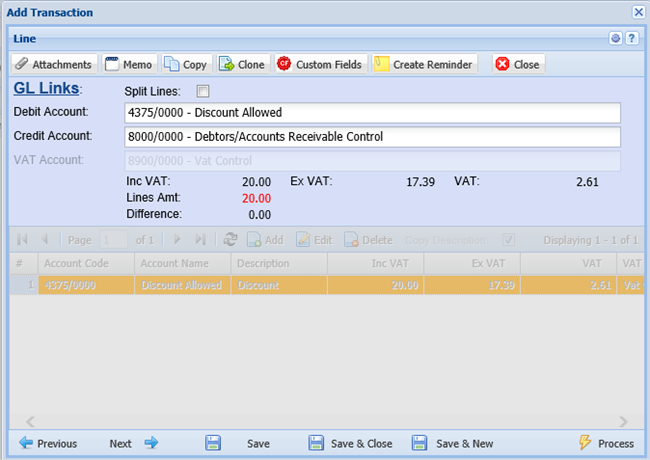Open the Memo editor

coord(129,64)
